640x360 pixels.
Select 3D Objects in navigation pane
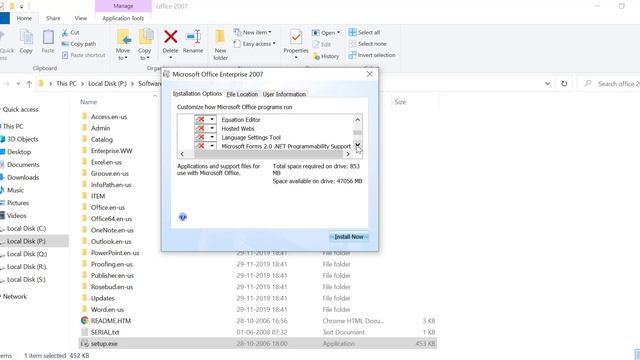tap(22, 139)
